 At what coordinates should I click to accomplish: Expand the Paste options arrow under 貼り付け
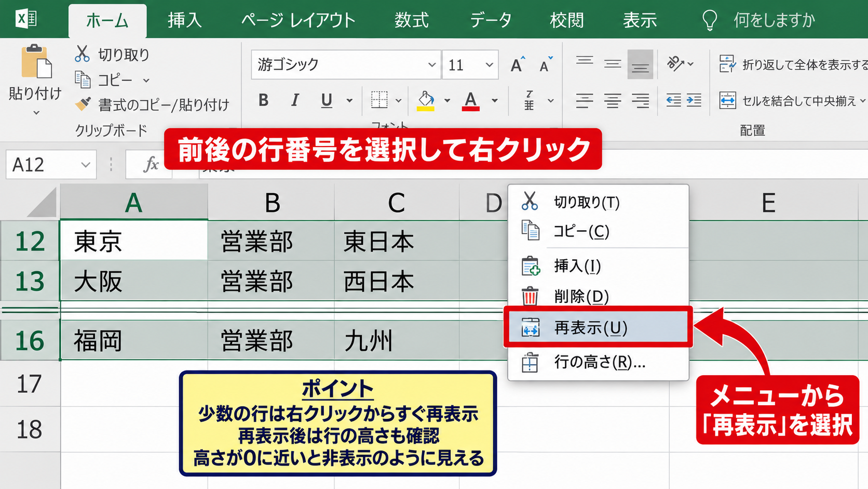(x=36, y=113)
